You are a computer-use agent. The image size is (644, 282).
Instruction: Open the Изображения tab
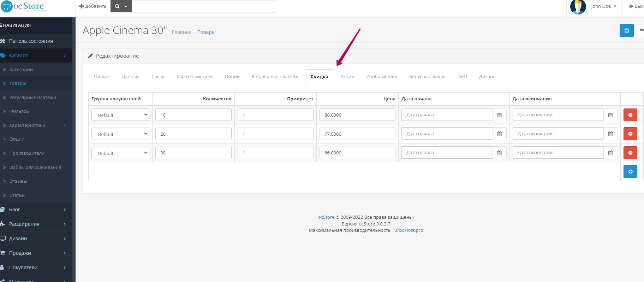pyautogui.click(x=381, y=77)
